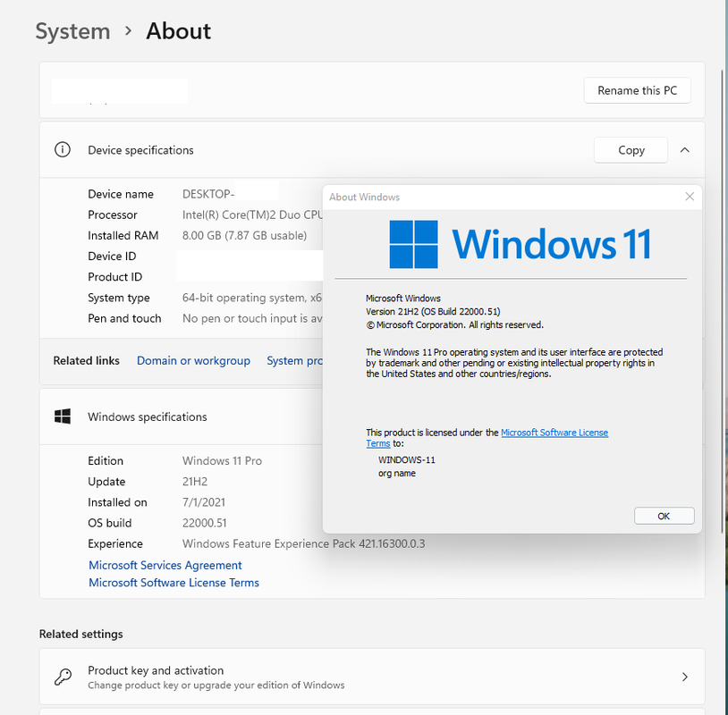This screenshot has height=715, width=728.
Task: Click the Windows Feature Experience Pack value
Action: (x=303, y=543)
